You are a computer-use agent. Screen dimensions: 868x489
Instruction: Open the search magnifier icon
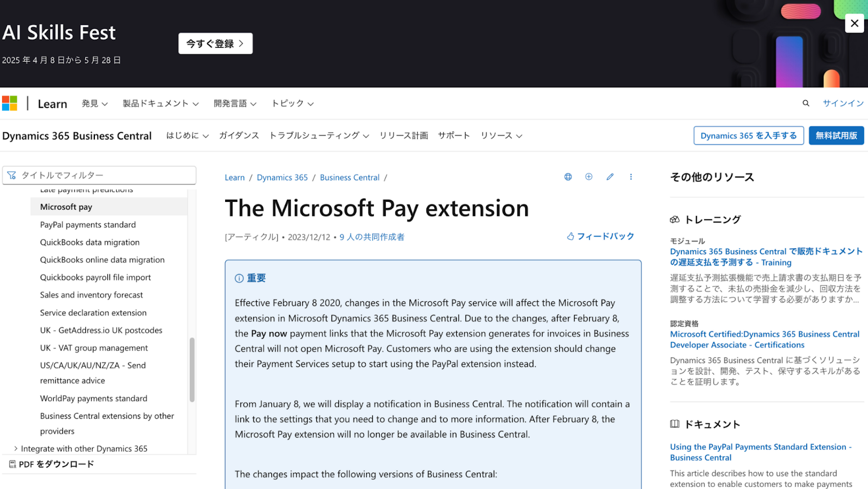(x=806, y=103)
